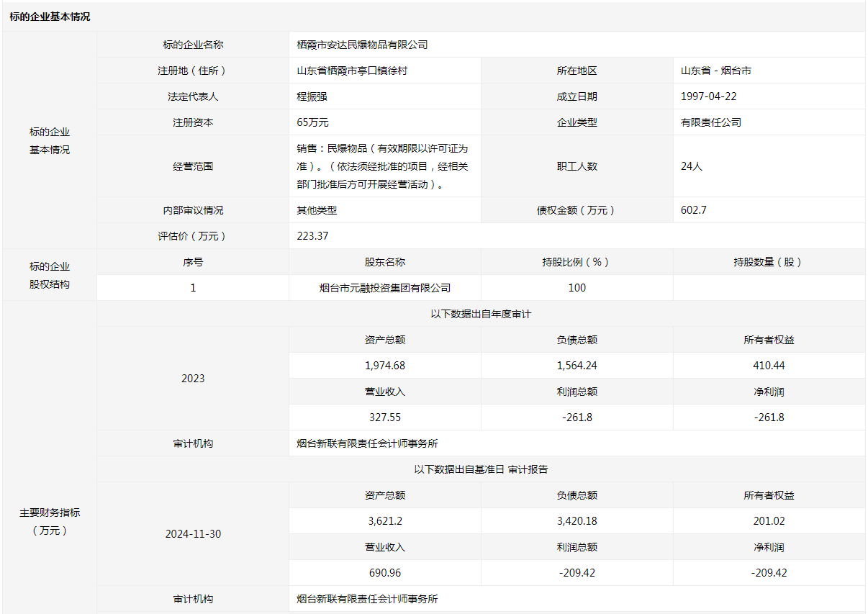Select the appraisal price 223.37
868x614 pixels.
[312, 236]
